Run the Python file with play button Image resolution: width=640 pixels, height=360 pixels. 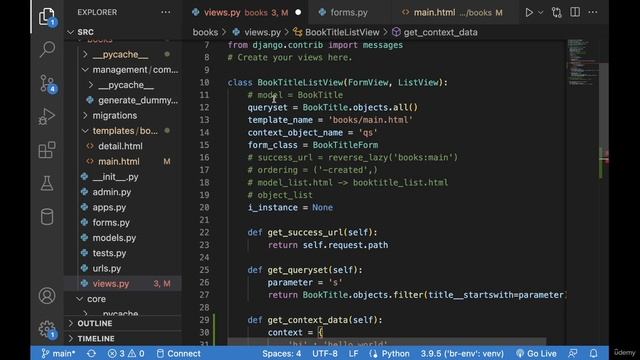click(529, 13)
